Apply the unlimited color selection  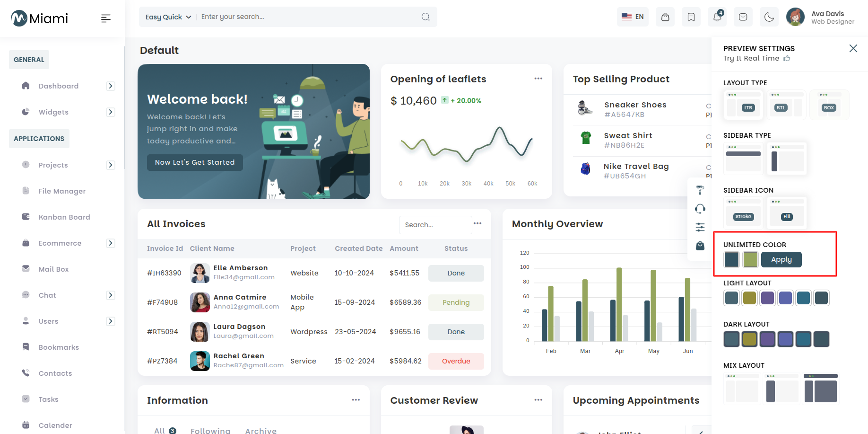pos(781,260)
